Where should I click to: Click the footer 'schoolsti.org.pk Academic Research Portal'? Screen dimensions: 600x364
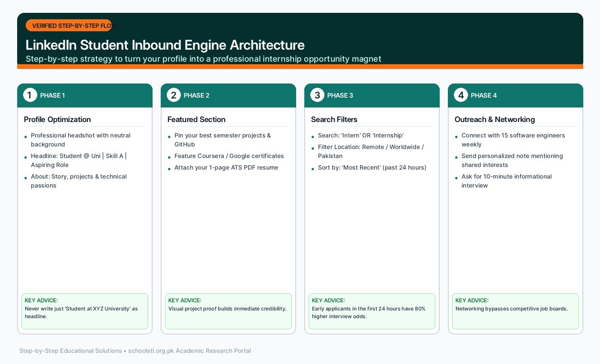tap(189, 351)
